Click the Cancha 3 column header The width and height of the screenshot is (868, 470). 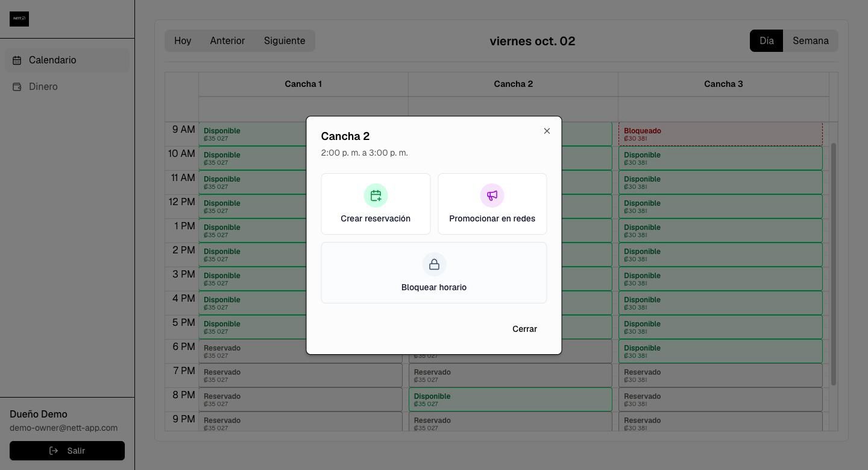[x=723, y=84]
